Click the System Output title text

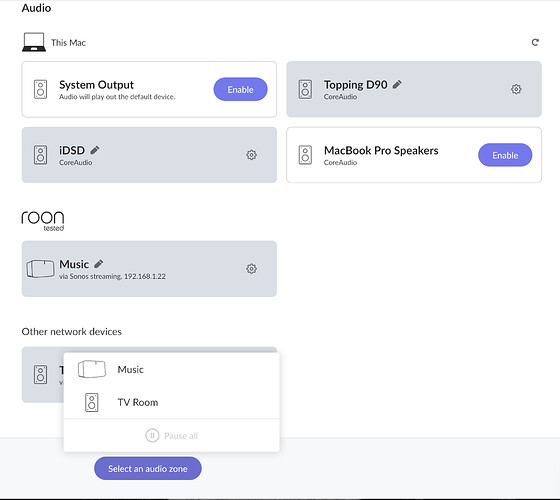coord(96,85)
